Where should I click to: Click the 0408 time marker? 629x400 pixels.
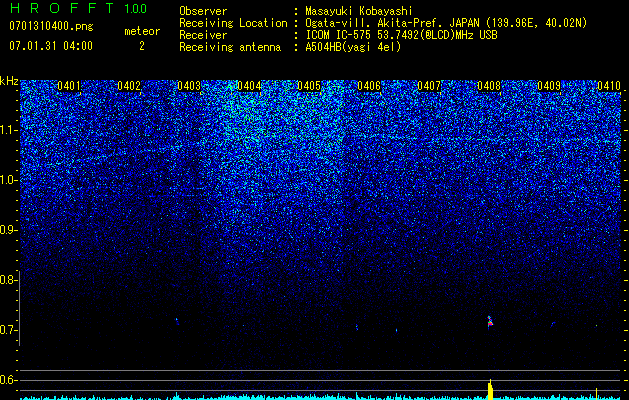click(x=489, y=86)
